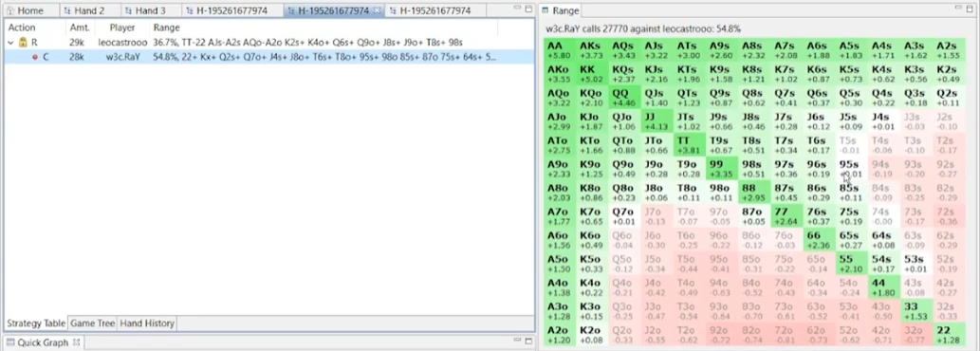This screenshot has width=980, height=351.
Task: Click the T5s -0.01 cell
Action: point(852,145)
